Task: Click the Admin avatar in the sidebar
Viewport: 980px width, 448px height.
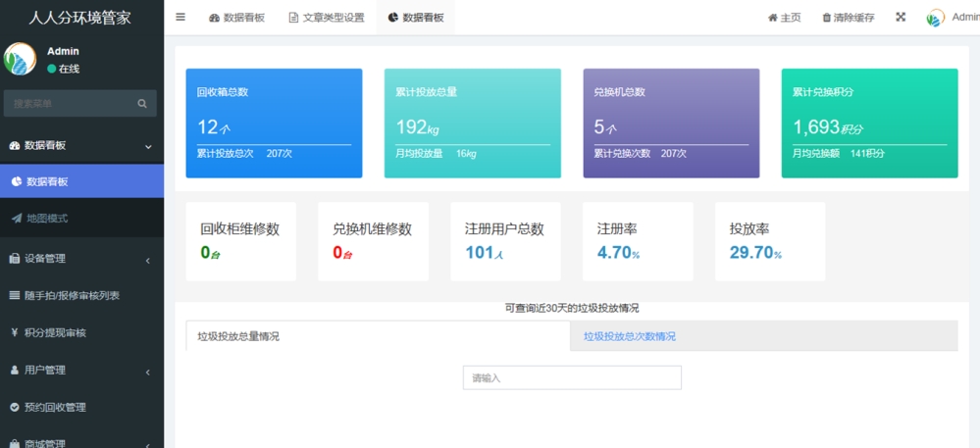Action: pos(20,59)
